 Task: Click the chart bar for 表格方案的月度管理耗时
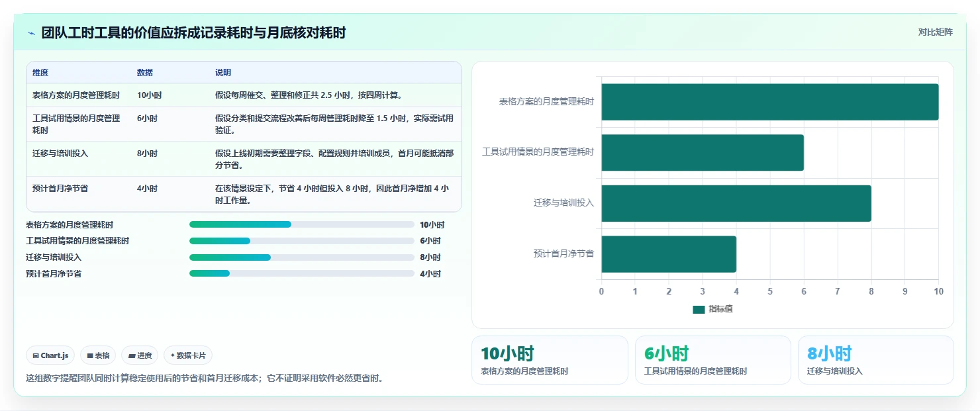click(769, 102)
